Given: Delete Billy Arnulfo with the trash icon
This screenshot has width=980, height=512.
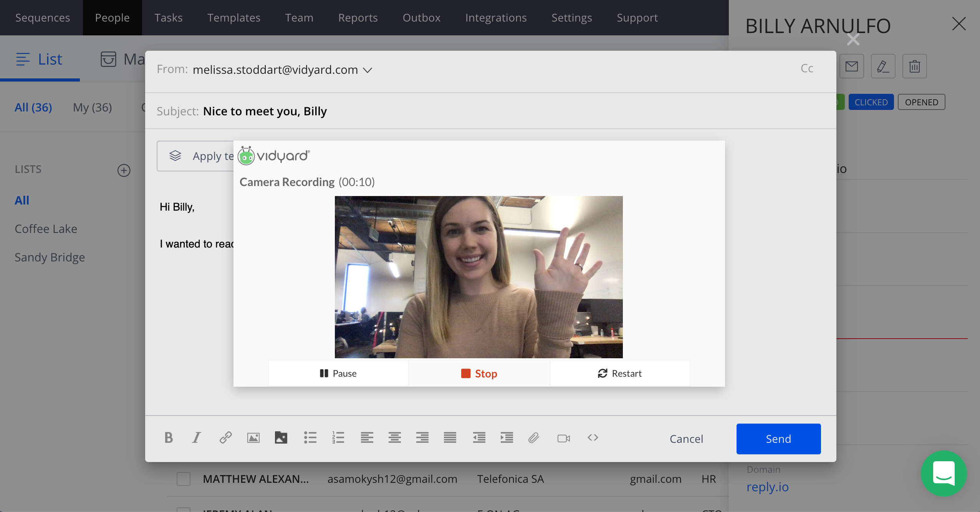Looking at the screenshot, I should tap(914, 66).
